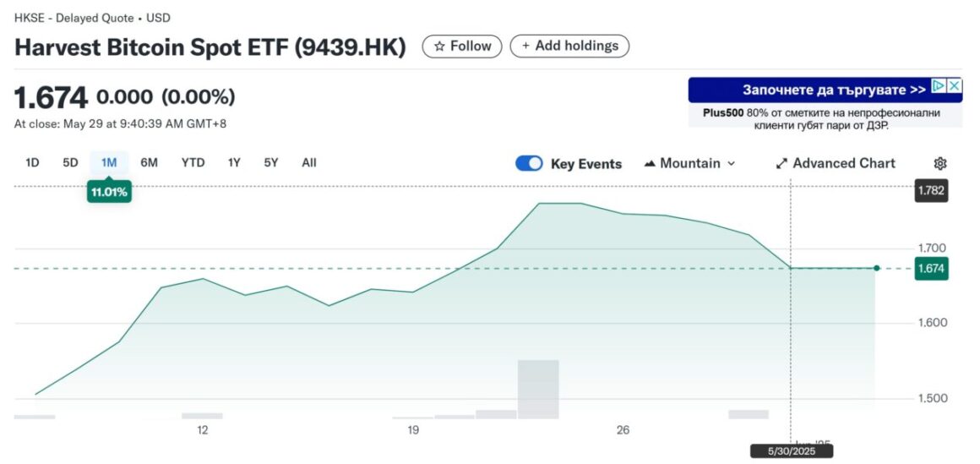
Task: Click the Add holdings button
Action: pyautogui.click(x=569, y=46)
